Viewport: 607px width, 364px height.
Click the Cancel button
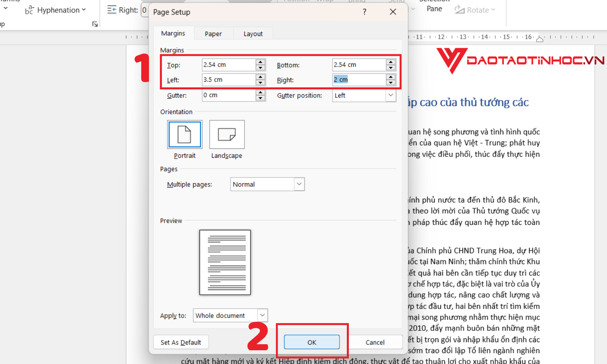pos(375,342)
